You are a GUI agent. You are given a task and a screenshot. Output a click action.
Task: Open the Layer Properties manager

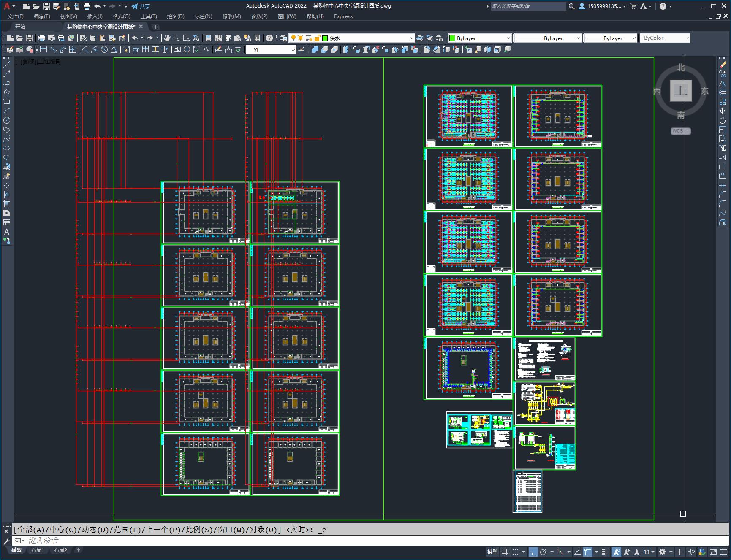pyautogui.click(x=283, y=38)
